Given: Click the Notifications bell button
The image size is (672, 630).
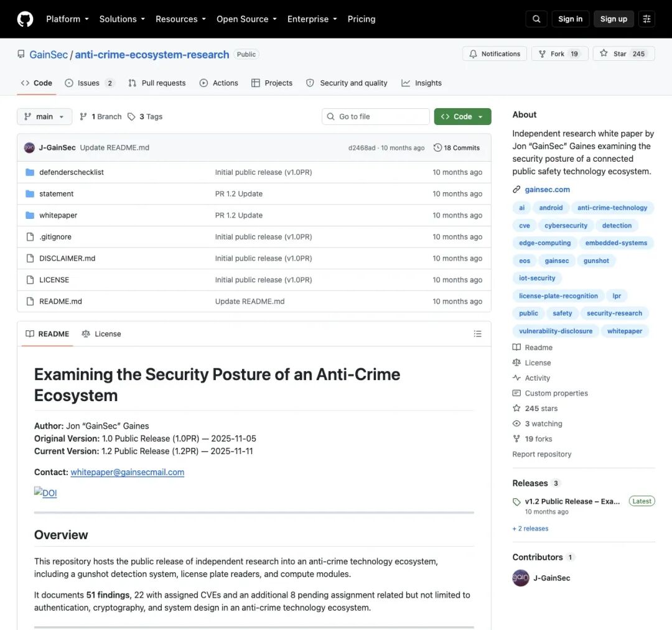Looking at the screenshot, I should click(x=495, y=53).
